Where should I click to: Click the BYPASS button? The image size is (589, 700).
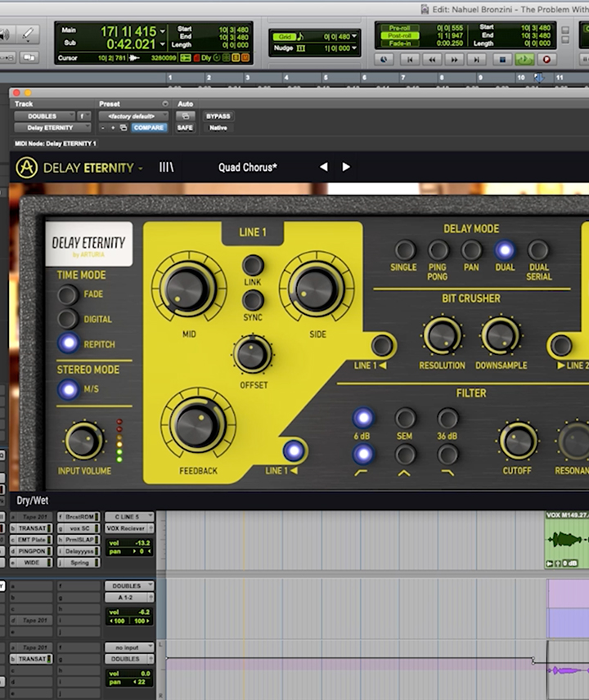(218, 116)
